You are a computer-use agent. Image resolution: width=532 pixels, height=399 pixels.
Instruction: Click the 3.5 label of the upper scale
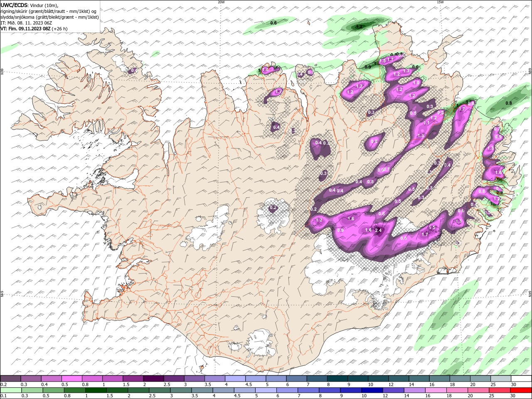[x=208, y=384]
